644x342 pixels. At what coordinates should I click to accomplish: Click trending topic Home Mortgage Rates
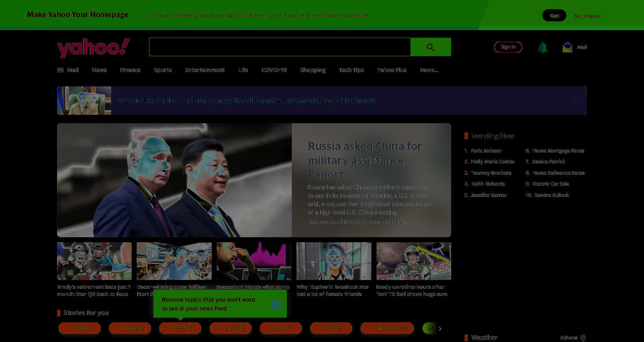(558, 150)
